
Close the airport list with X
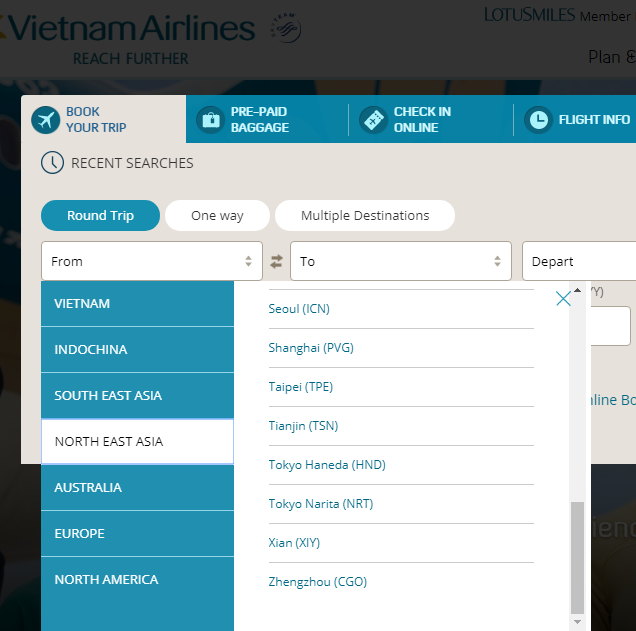tap(563, 298)
